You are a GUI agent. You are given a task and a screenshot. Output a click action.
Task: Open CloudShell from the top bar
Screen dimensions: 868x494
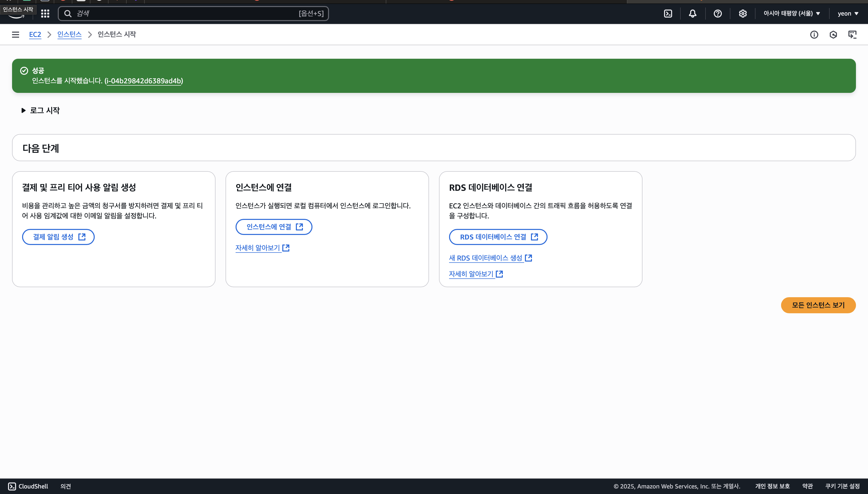668,14
